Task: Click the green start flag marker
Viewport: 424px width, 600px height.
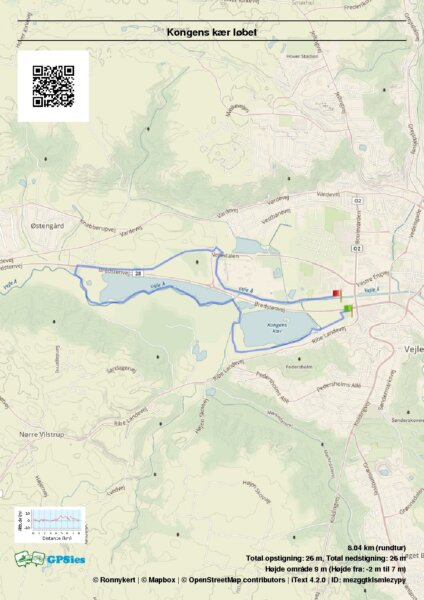Action: point(348,311)
